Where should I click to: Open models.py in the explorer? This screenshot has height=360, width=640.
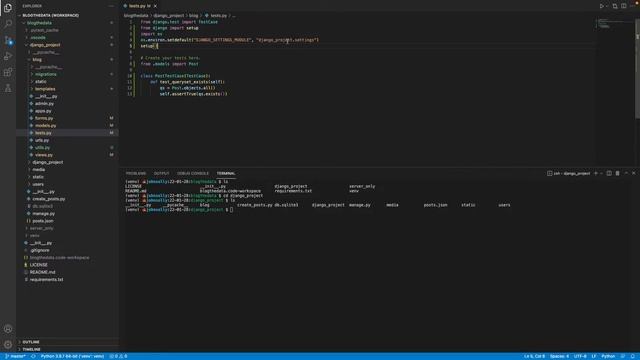click(45, 126)
